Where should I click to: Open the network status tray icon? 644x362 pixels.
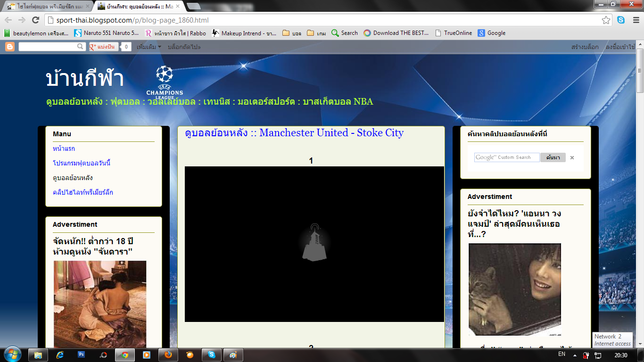597,355
